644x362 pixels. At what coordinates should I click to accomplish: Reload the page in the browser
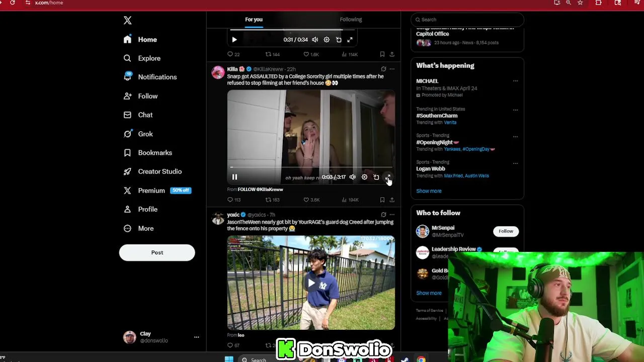pyautogui.click(x=12, y=3)
